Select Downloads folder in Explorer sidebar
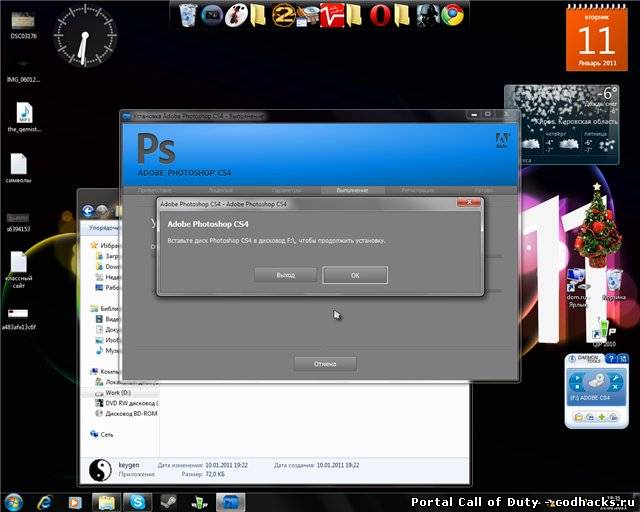Screen dimensions: 640x512 [x=107, y=267]
